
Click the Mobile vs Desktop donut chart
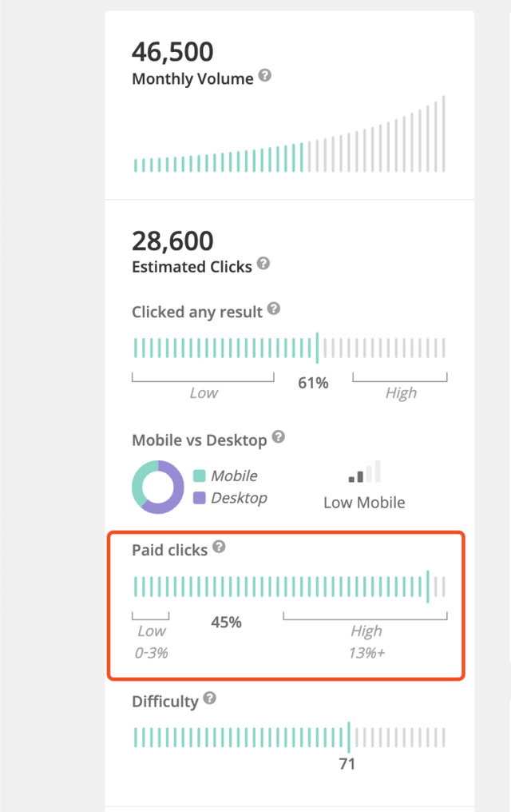click(157, 487)
